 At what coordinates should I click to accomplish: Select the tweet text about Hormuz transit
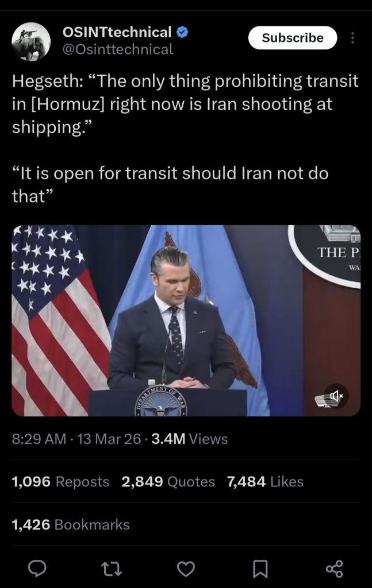[185, 138]
